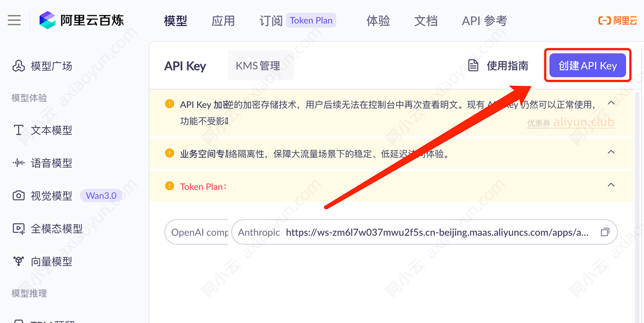Image resolution: width=644 pixels, height=323 pixels.
Task: Open the 模型 top navigation tab
Action: (x=176, y=21)
